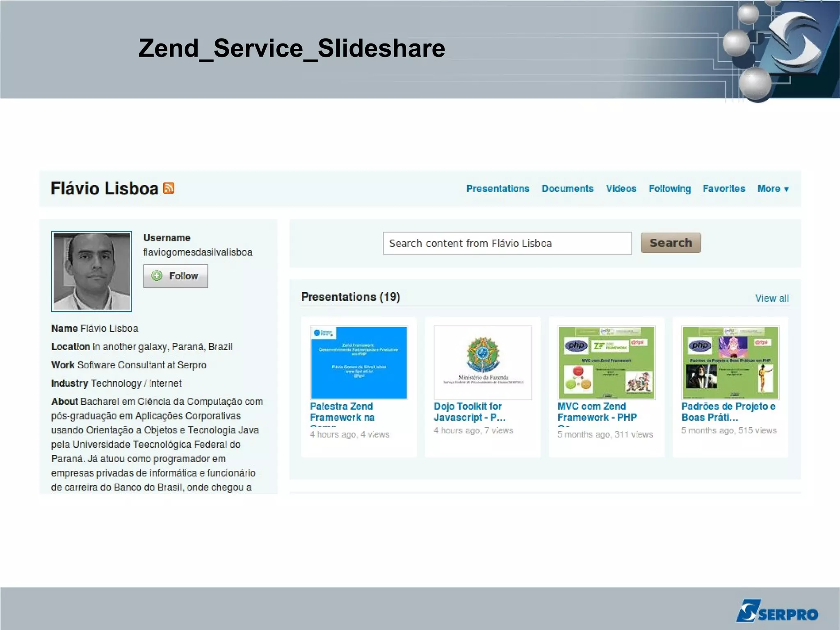Click the Industry Technology / Internet line

point(116,383)
